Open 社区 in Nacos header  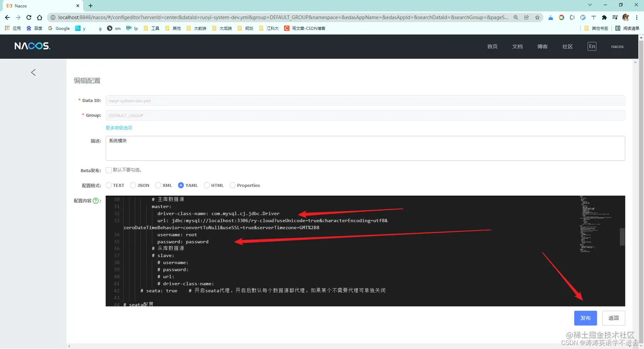pos(567,46)
